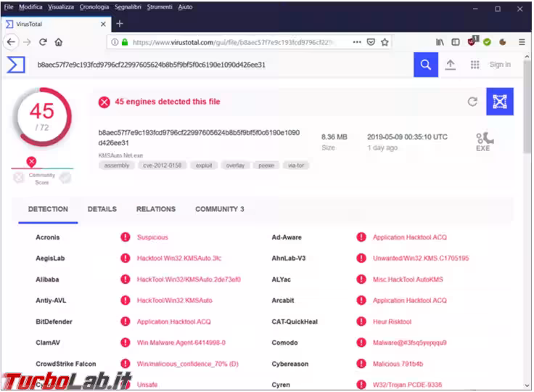534x392 pixels.
Task: Open the Modifica menu
Action: pos(30,7)
